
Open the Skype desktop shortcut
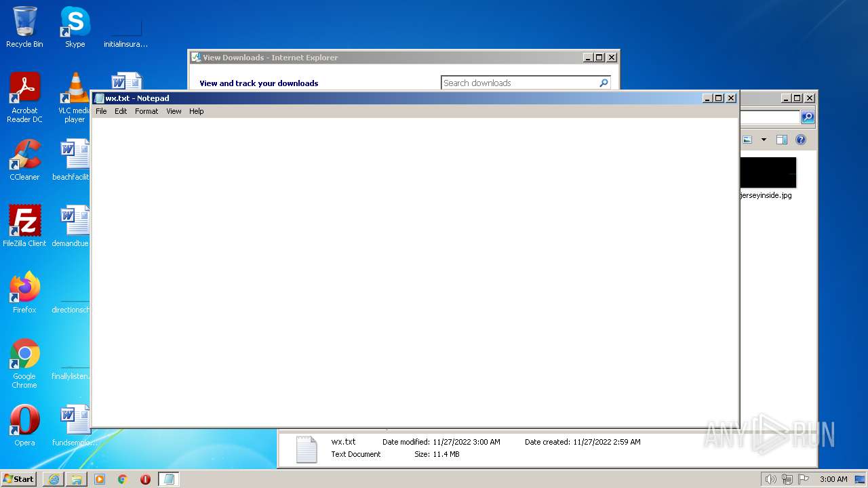tap(75, 27)
